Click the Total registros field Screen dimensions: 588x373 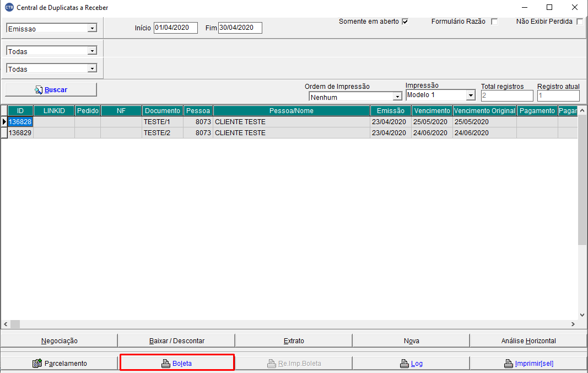[x=507, y=95]
